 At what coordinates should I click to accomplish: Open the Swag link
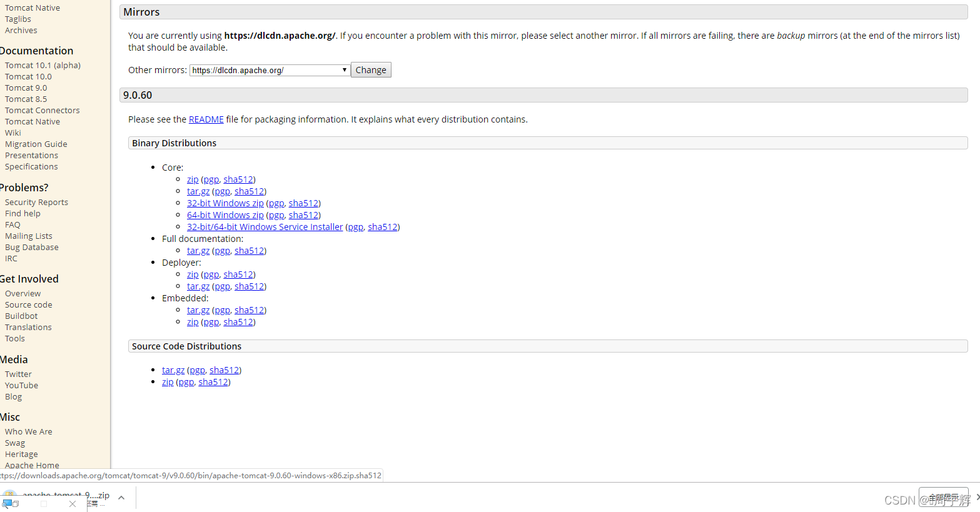pyautogui.click(x=15, y=443)
